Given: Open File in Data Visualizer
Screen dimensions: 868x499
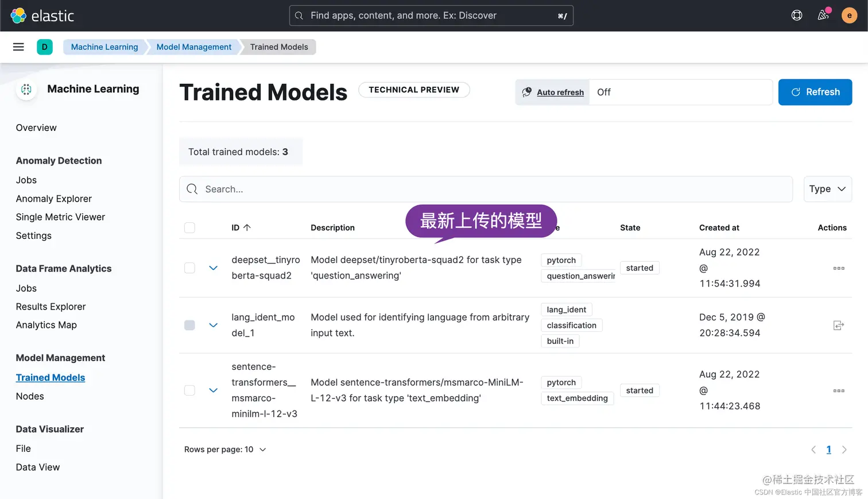Looking at the screenshot, I should [24, 448].
